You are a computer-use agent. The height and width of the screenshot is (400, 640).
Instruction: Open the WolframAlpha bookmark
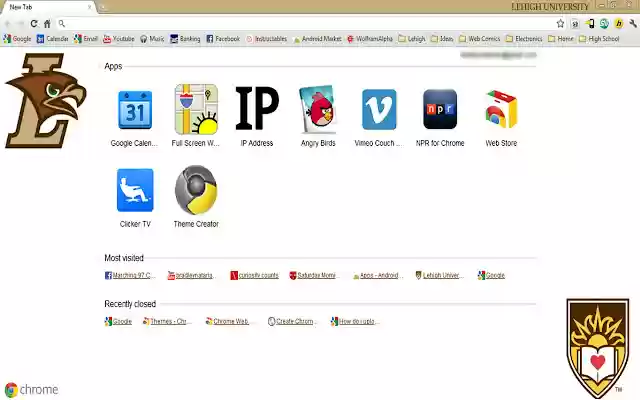coord(370,39)
